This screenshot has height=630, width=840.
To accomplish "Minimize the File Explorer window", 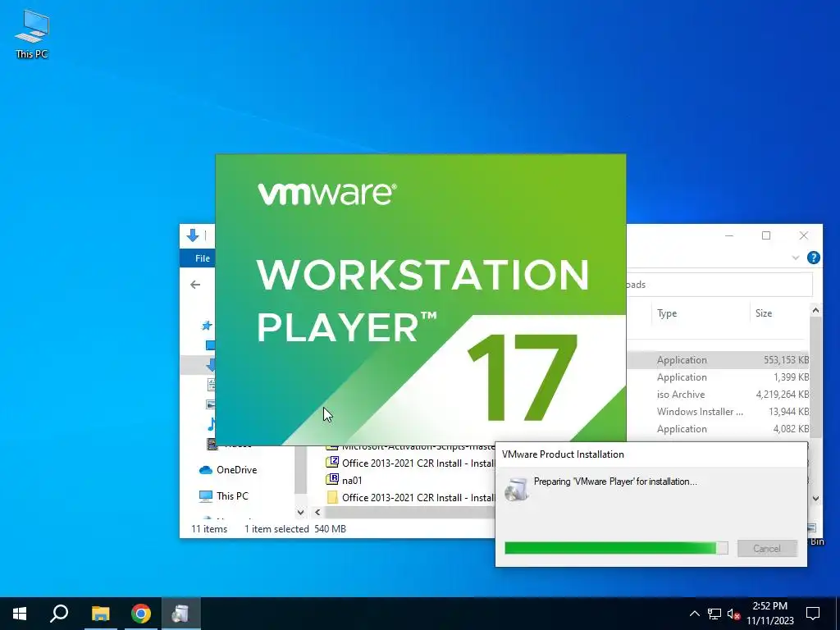I will point(729,235).
